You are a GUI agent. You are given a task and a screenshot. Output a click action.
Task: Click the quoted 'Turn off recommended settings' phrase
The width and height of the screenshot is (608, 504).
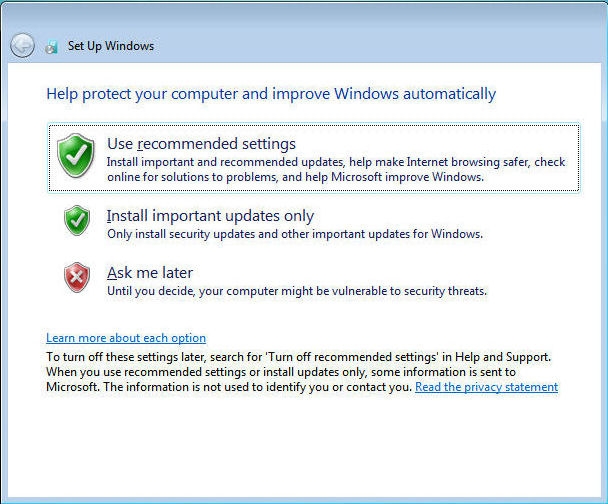pos(362,356)
